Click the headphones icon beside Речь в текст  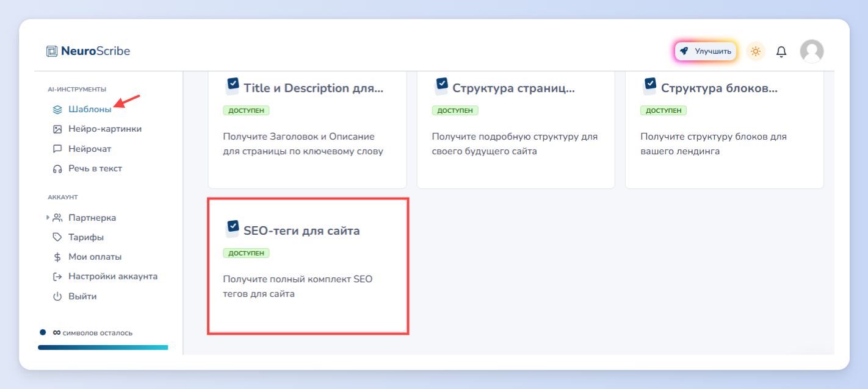click(57, 168)
